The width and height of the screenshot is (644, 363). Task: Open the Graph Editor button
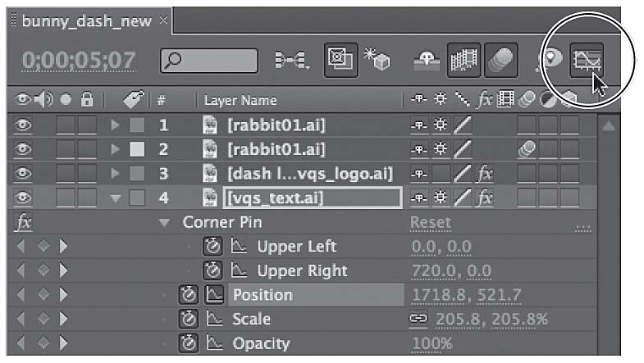click(587, 61)
